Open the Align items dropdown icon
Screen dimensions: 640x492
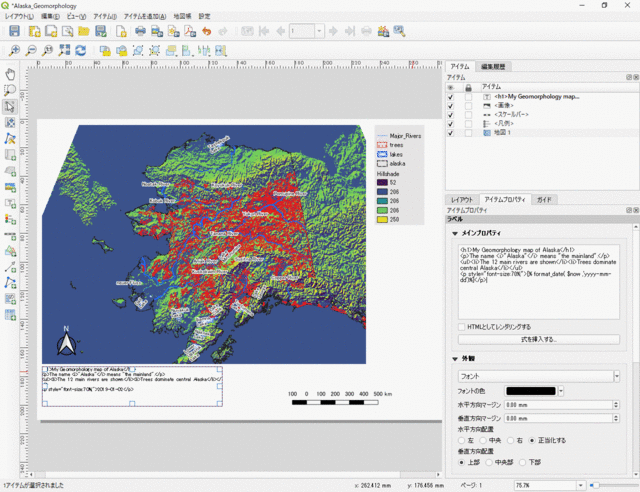pos(187,50)
